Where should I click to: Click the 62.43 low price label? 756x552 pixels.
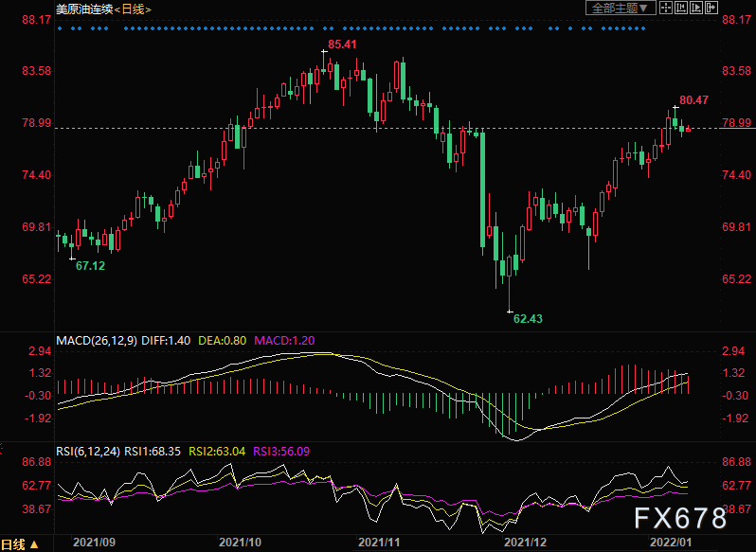[528, 318]
